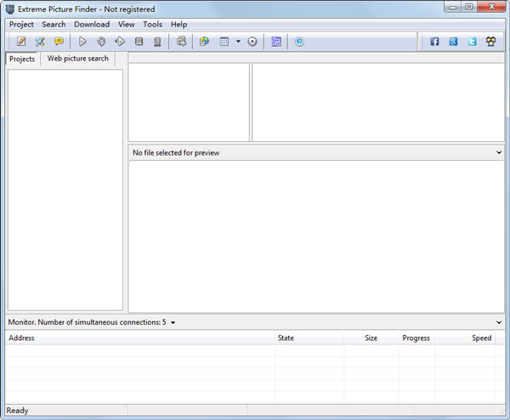Click the new project pencil icon
Viewport: 510px width, 420px height.
pos(21,42)
